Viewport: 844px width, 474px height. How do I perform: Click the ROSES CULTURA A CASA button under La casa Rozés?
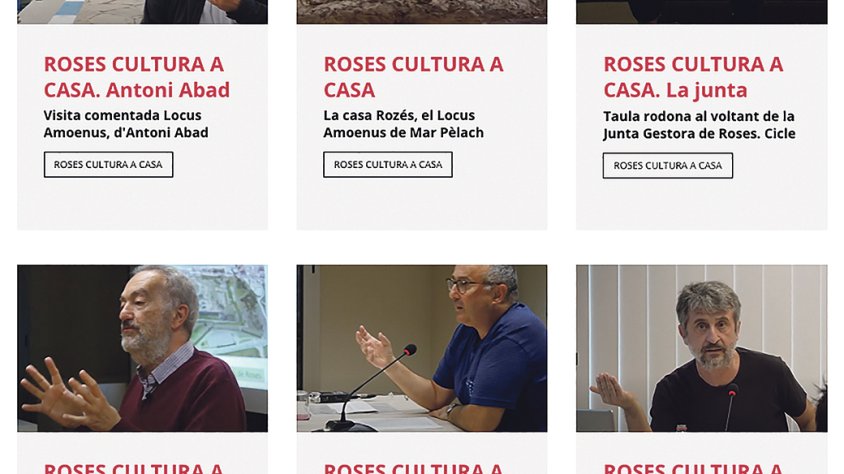tap(388, 165)
